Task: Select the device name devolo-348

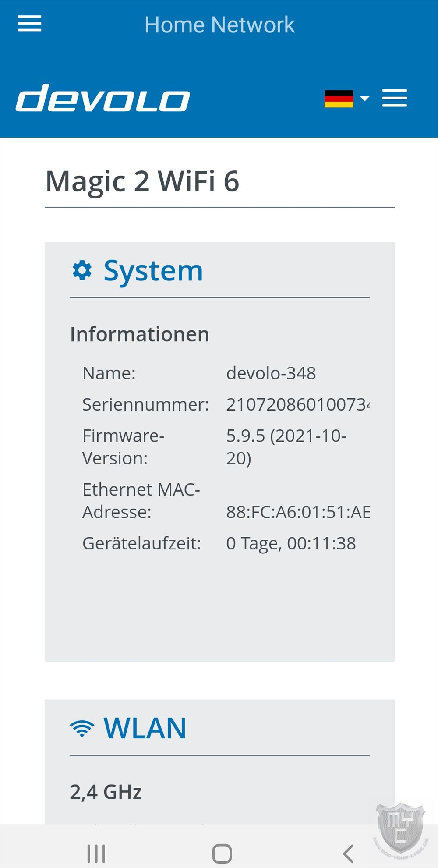Action: [x=271, y=373]
